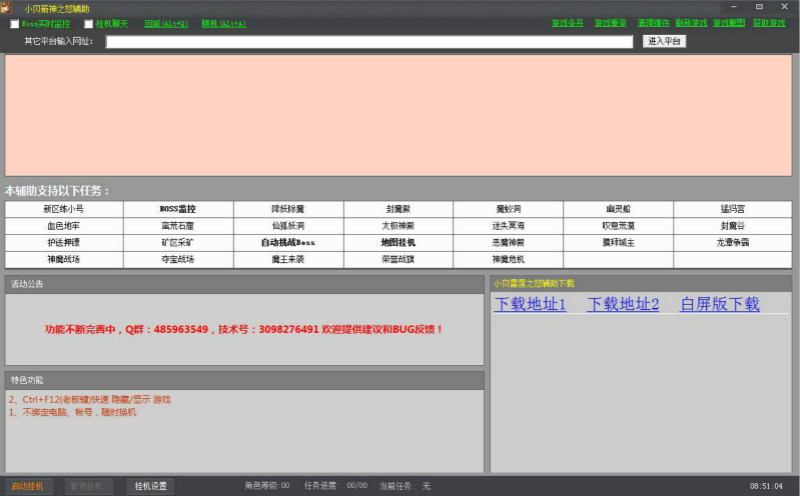Open 挂机设置 in the bottom bar

tap(150, 486)
